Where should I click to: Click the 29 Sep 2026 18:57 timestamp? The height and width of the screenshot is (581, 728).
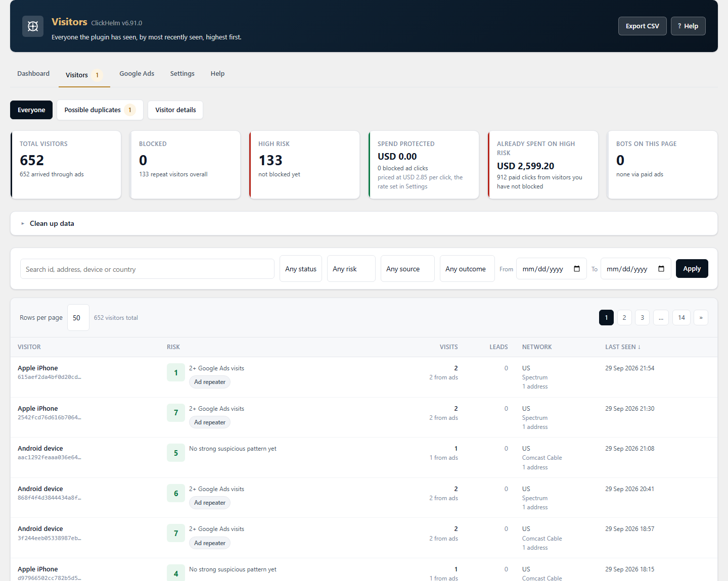click(x=630, y=529)
